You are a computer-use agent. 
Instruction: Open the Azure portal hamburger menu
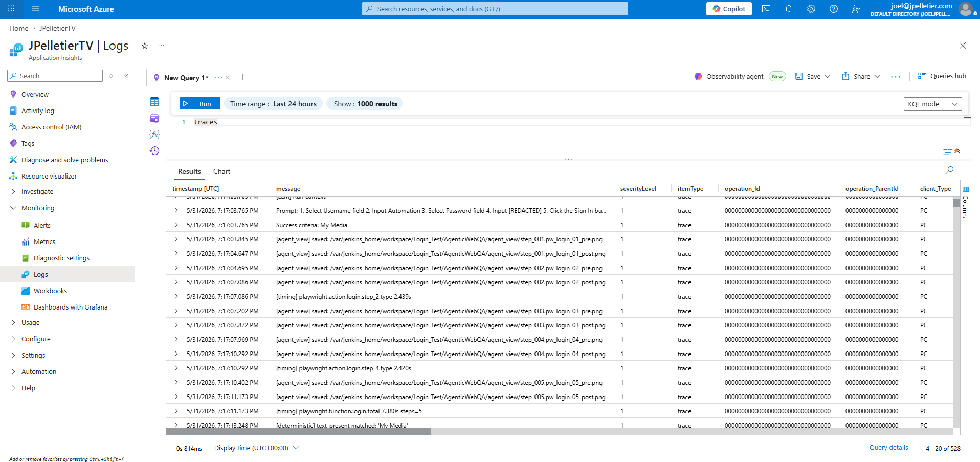click(x=36, y=9)
